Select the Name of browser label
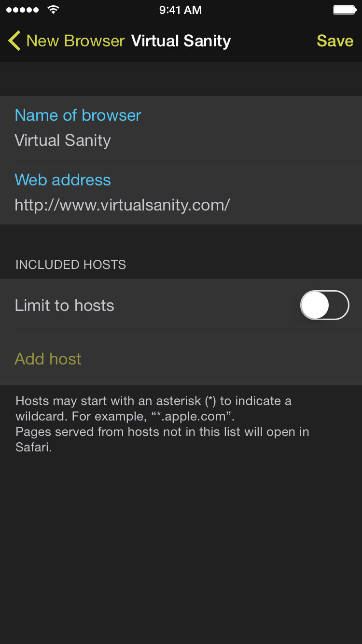The width and height of the screenshot is (362, 644). tap(78, 115)
